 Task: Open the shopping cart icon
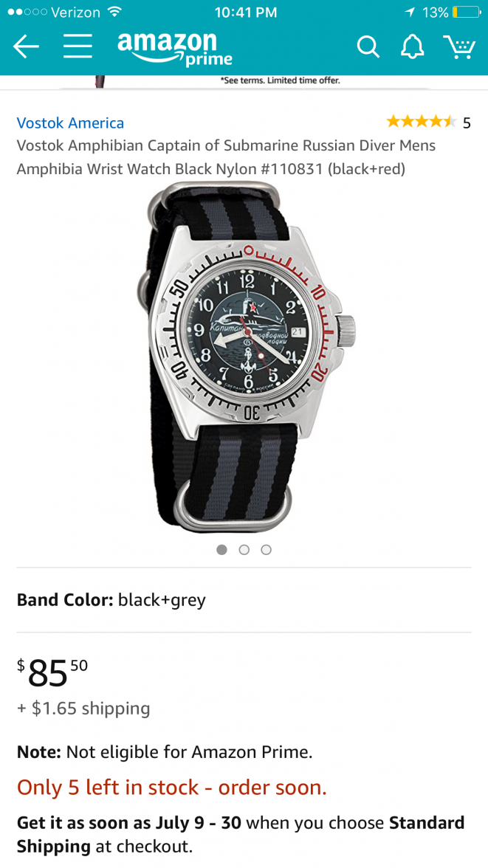point(459,47)
